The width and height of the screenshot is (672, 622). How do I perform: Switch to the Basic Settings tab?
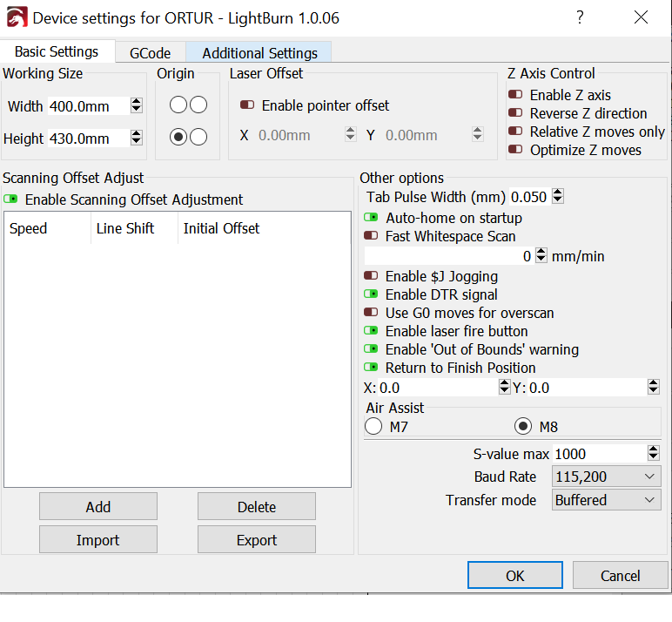(57, 52)
